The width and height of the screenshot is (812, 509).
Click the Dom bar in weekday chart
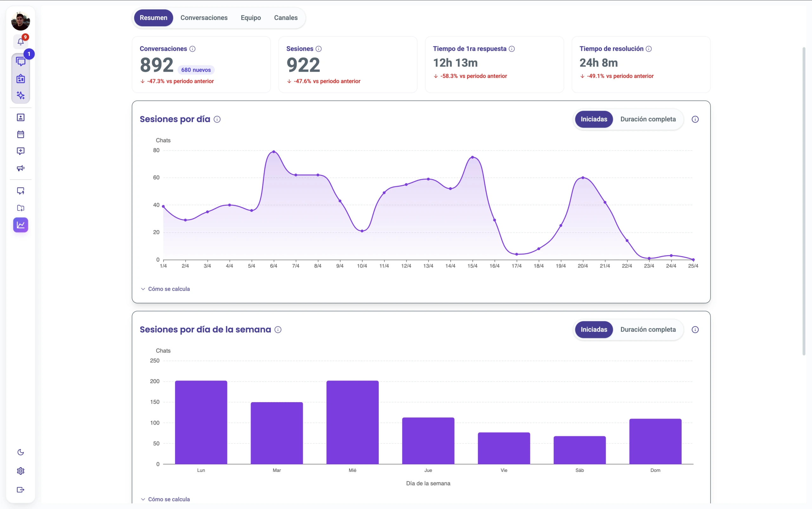(655, 442)
